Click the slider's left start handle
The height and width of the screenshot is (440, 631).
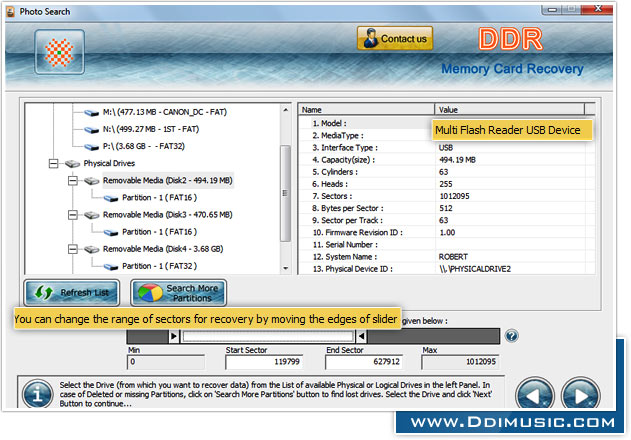(x=173, y=336)
